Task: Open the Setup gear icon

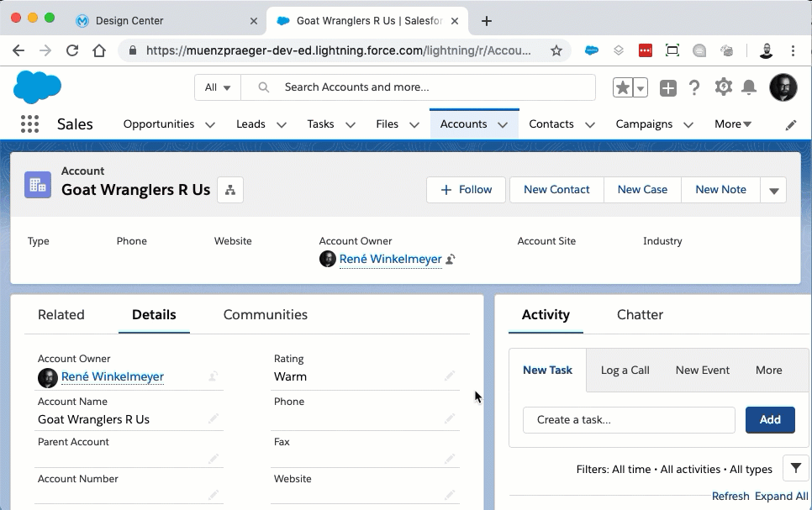Action: click(724, 87)
